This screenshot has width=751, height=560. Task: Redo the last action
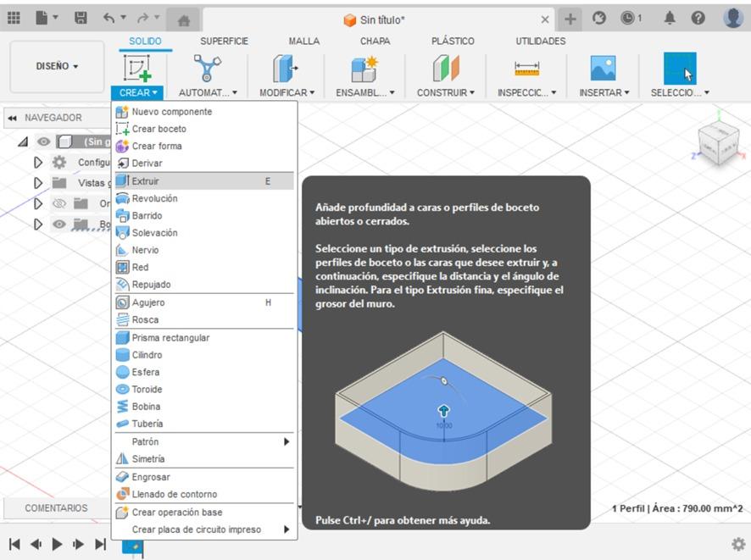142,18
